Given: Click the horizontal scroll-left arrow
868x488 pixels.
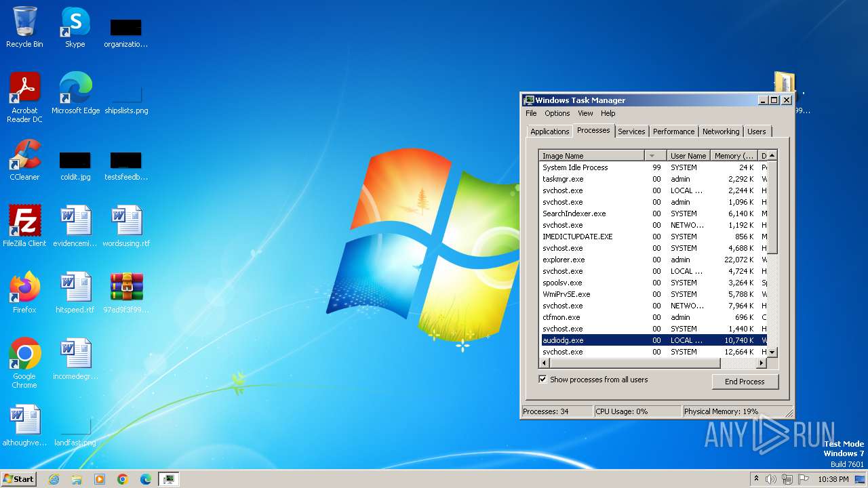Looking at the screenshot, I should 544,363.
